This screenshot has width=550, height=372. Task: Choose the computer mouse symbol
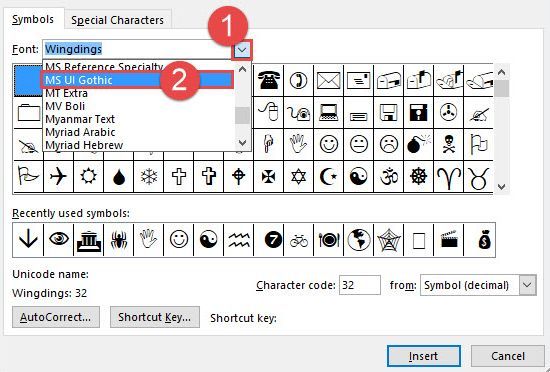pyautogui.click(x=268, y=113)
